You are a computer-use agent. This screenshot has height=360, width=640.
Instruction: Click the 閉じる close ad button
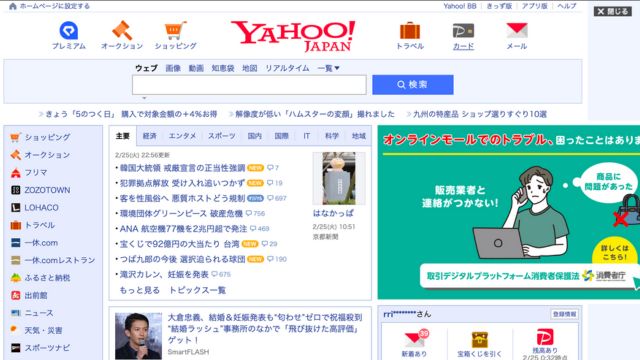pyautogui.click(x=613, y=11)
